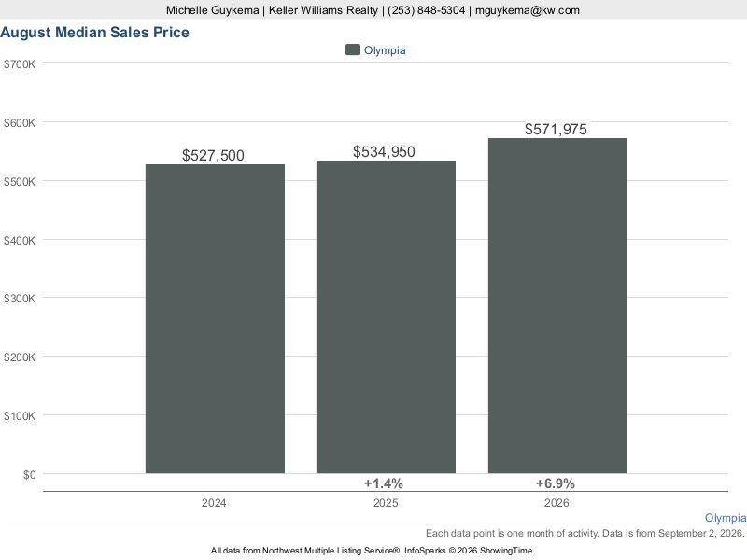Click the $600K y-axis label
747x560 pixels.
20,123
